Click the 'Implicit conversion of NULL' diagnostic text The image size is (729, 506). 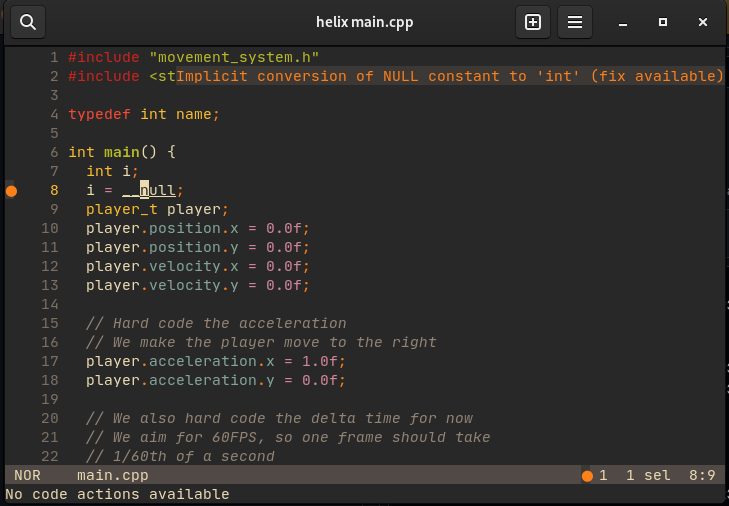tap(449, 76)
